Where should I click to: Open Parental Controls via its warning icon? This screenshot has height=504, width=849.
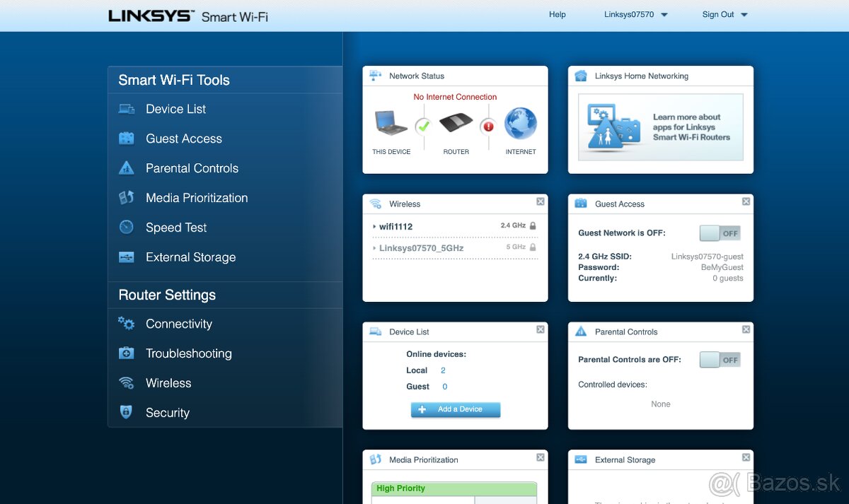(127, 168)
